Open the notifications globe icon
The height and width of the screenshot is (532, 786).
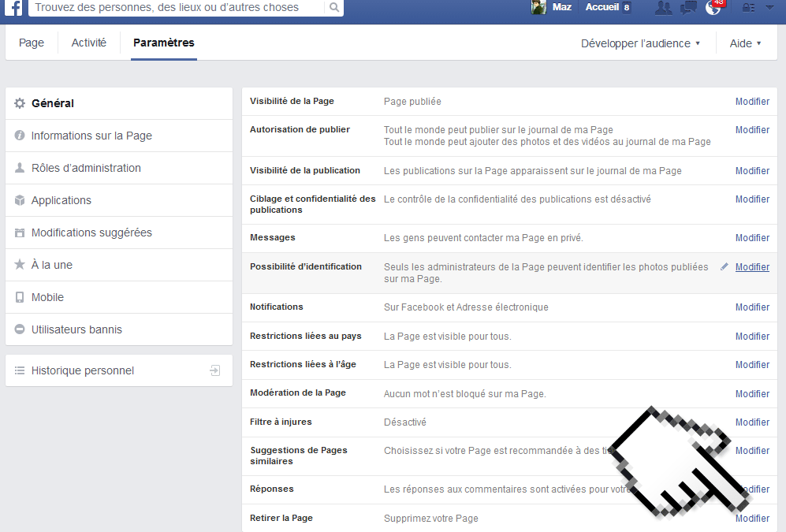[713, 8]
